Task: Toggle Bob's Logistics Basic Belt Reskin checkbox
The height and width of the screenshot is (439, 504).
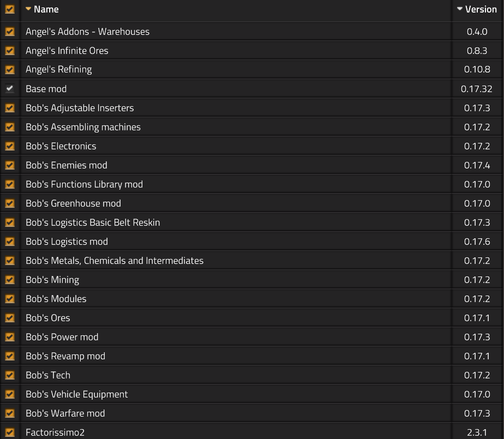Action: coord(10,222)
